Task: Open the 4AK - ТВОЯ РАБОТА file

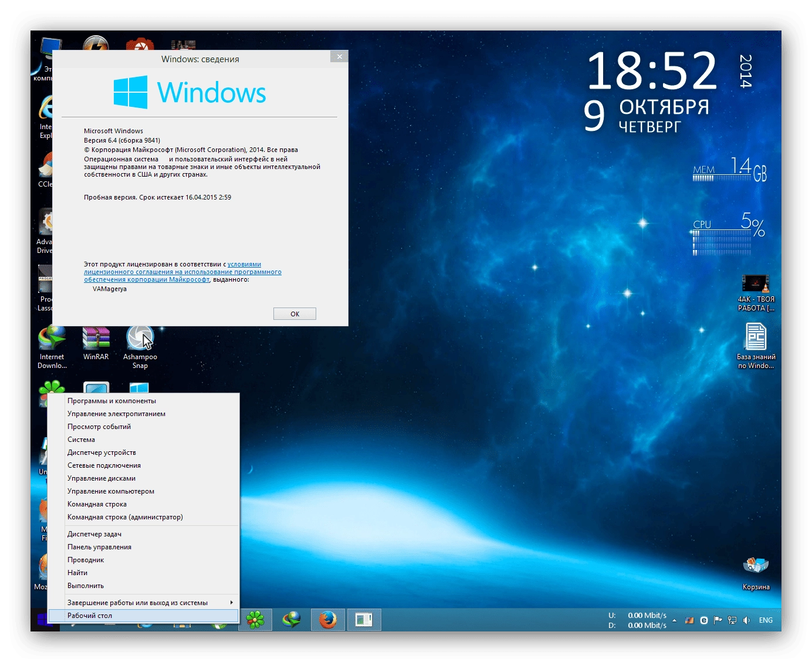Action: tap(756, 293)
